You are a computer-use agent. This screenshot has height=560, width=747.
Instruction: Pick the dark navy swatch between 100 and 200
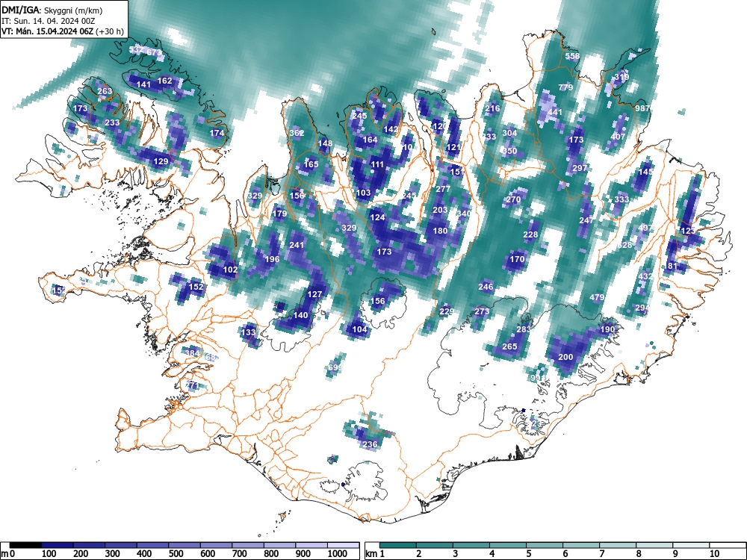coord(58,545)
